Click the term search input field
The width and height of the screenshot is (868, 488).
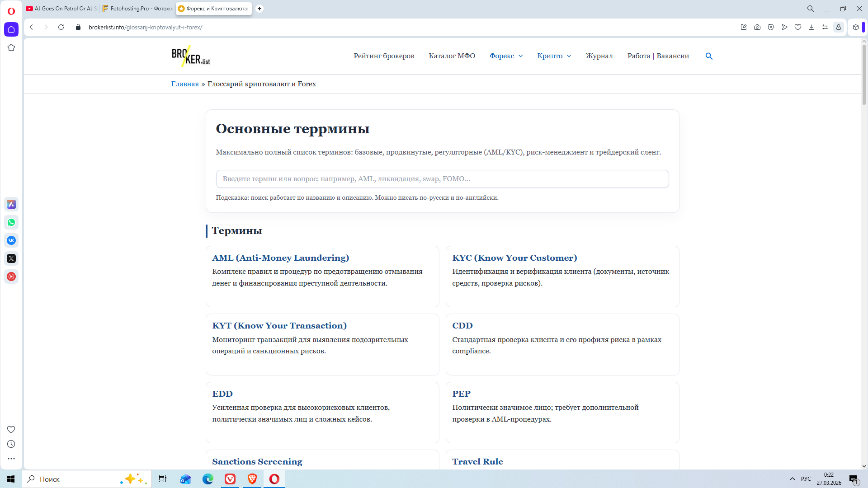[x=442, y=179]
